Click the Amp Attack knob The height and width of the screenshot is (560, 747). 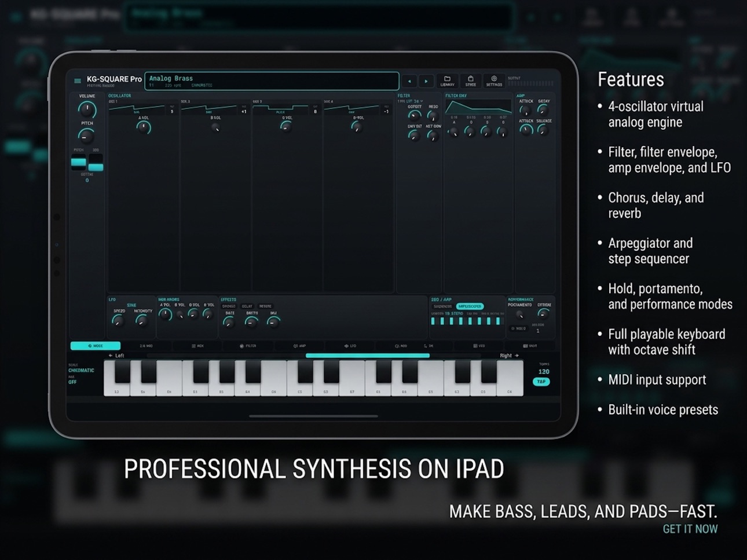pyautogui.click(x=525, y=110)
